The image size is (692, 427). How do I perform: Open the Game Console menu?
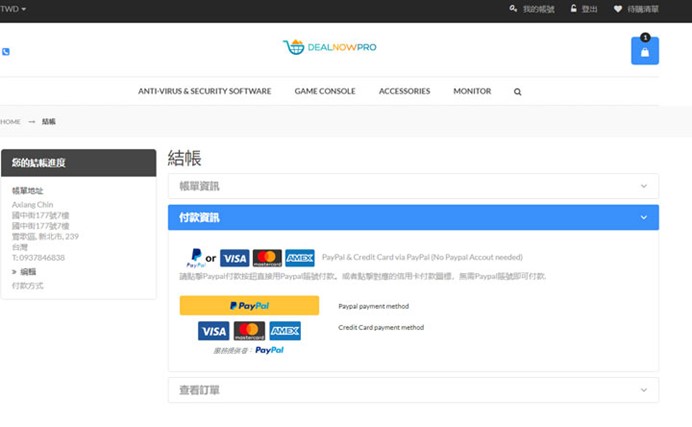click(324, 91)
